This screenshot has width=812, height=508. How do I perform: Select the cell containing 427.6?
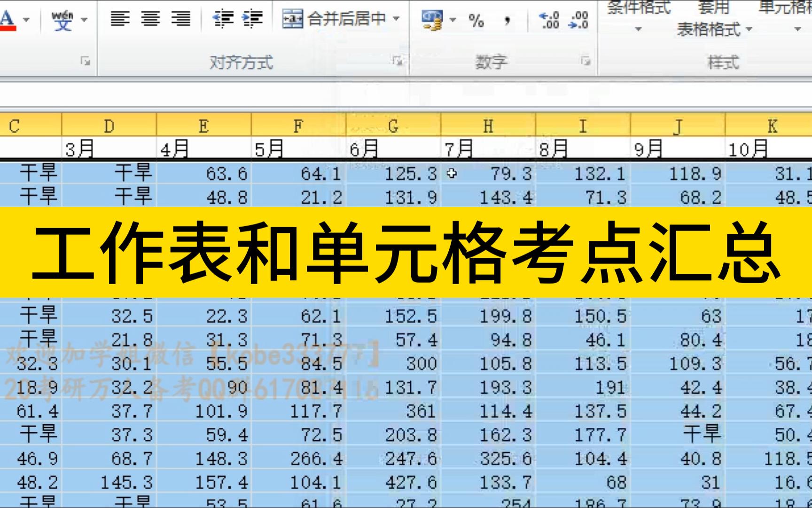coord(394,482)
